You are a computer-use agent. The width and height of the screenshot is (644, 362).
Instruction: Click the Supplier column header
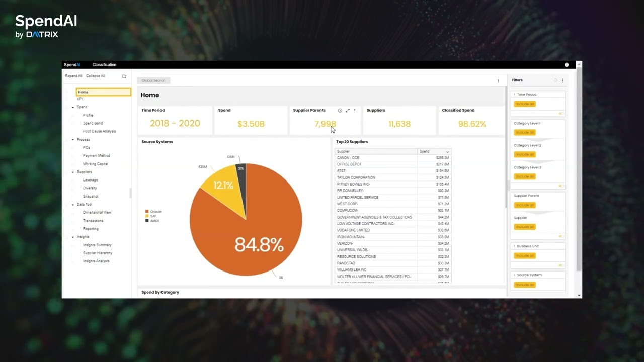(376, 152)
